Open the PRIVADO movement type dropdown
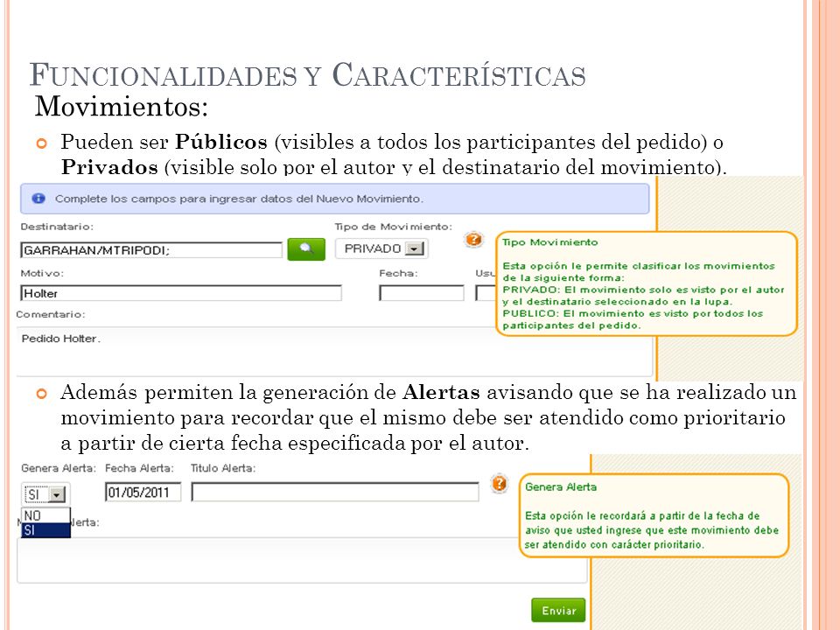Viewport: 840px width, 630px height. click(x=381, y=248)
